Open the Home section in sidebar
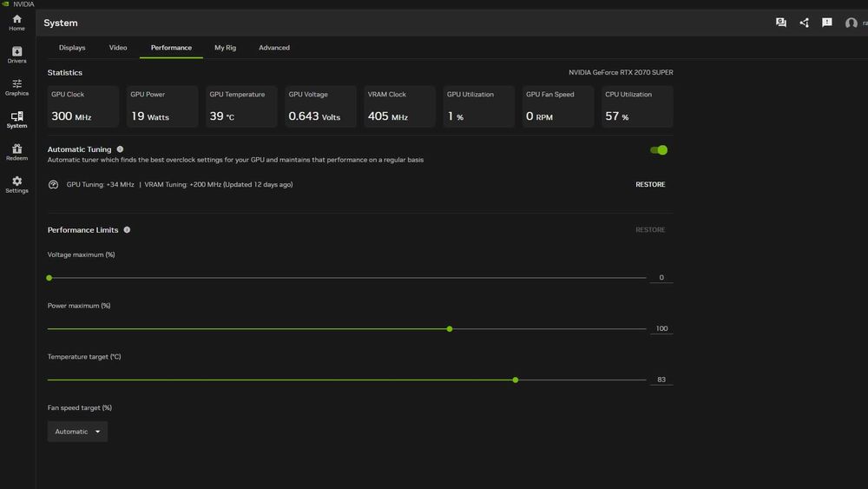 [x=16, y=23]
